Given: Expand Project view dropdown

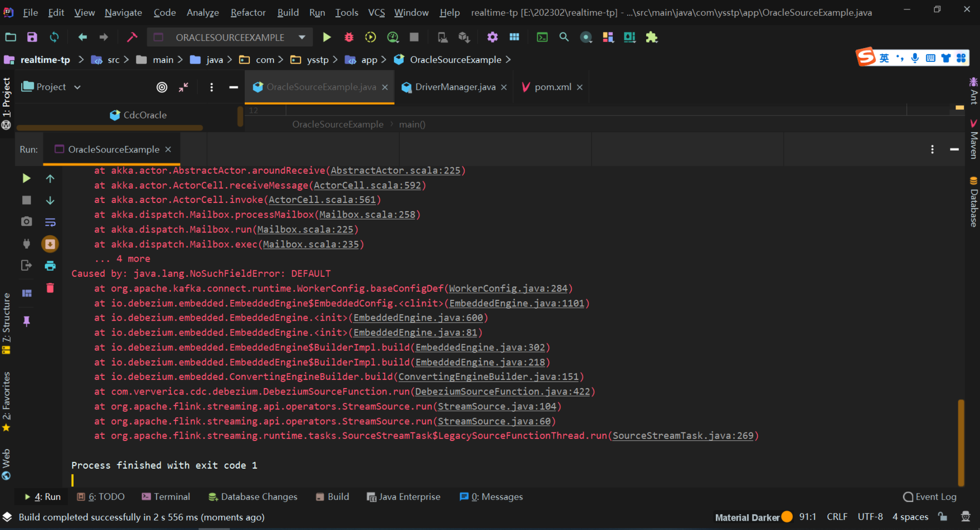Looking at the screenshot, I should click(x=77, y=87).
